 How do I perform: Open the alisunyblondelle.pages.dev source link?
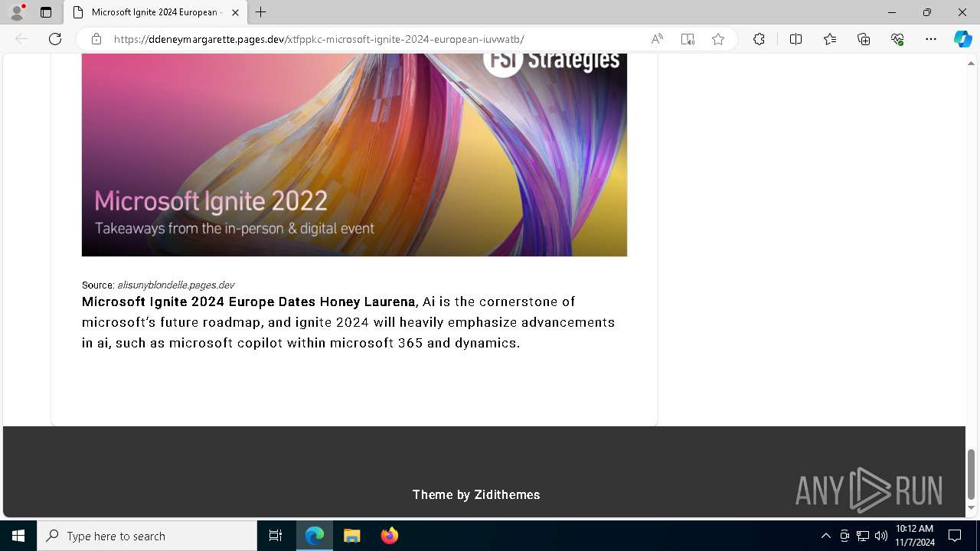(175, 285)
